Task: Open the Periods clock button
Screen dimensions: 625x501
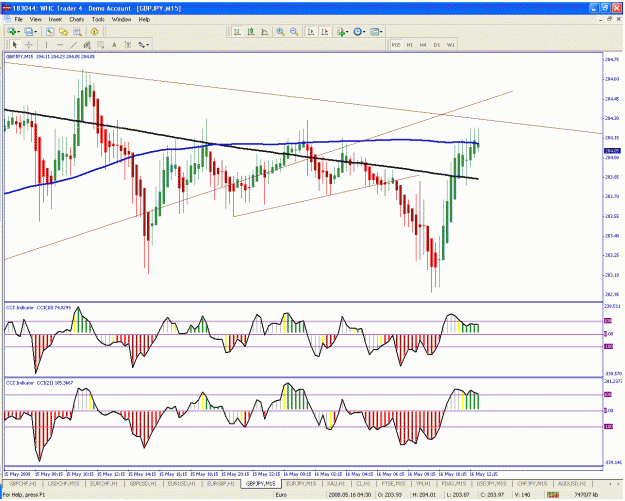Action: tap(358, 31)
